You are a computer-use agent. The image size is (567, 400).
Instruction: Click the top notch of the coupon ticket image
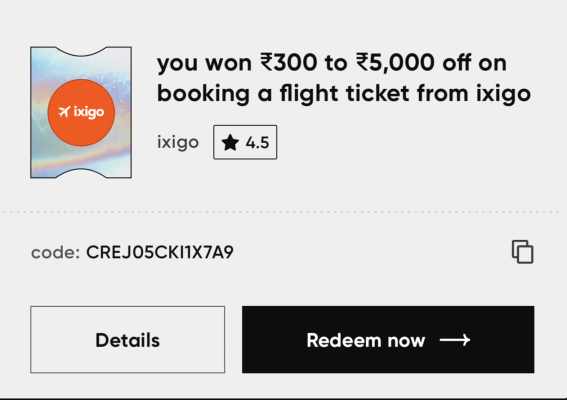pos(81,51)
